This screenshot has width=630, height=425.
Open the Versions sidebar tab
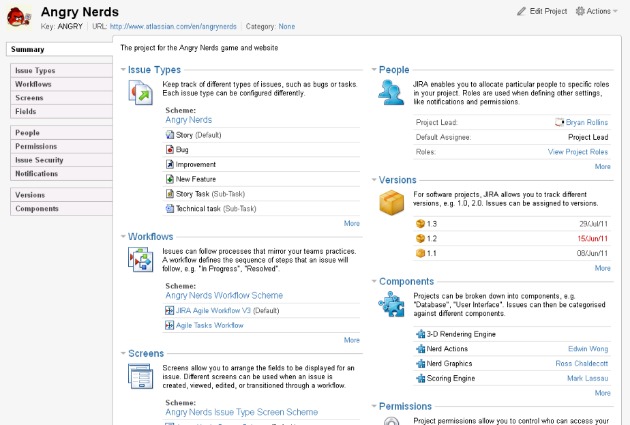(61, 195)
